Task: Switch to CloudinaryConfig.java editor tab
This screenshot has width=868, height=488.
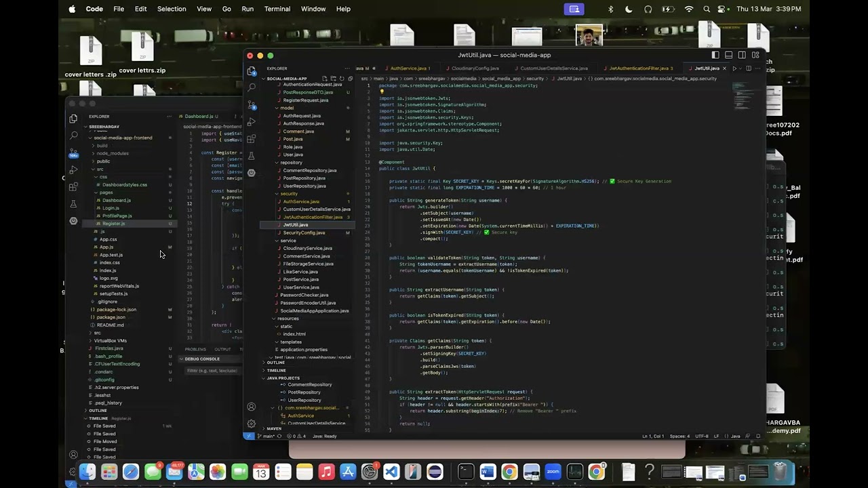Action: click(474, 68)
